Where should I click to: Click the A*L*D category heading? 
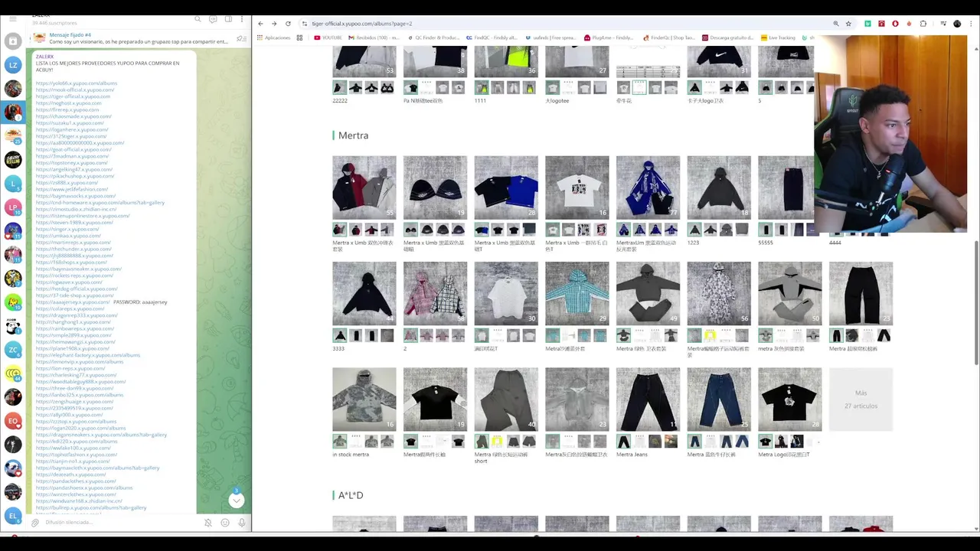pyautogui.click(x=351, y=495)
